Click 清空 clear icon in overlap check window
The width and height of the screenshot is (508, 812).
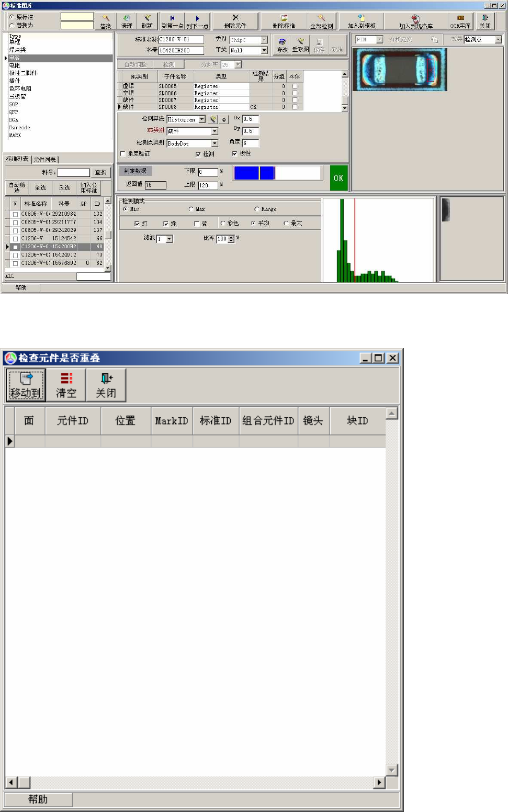click(66, 385)
